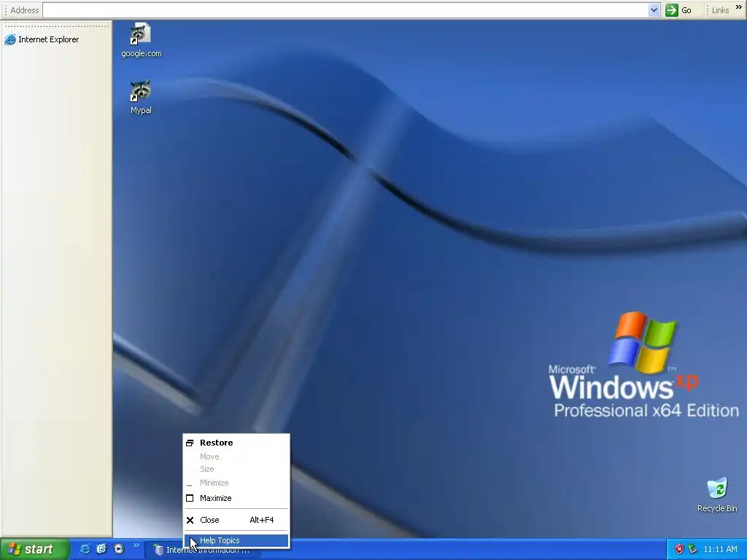Choose Restore from the context menu
747x560 pixels.
pos(236,443)
